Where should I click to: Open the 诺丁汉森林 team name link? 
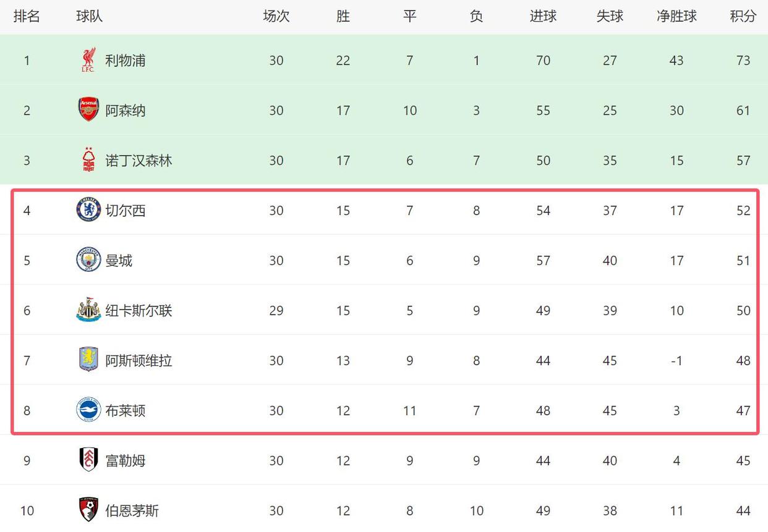click(139, 161)
